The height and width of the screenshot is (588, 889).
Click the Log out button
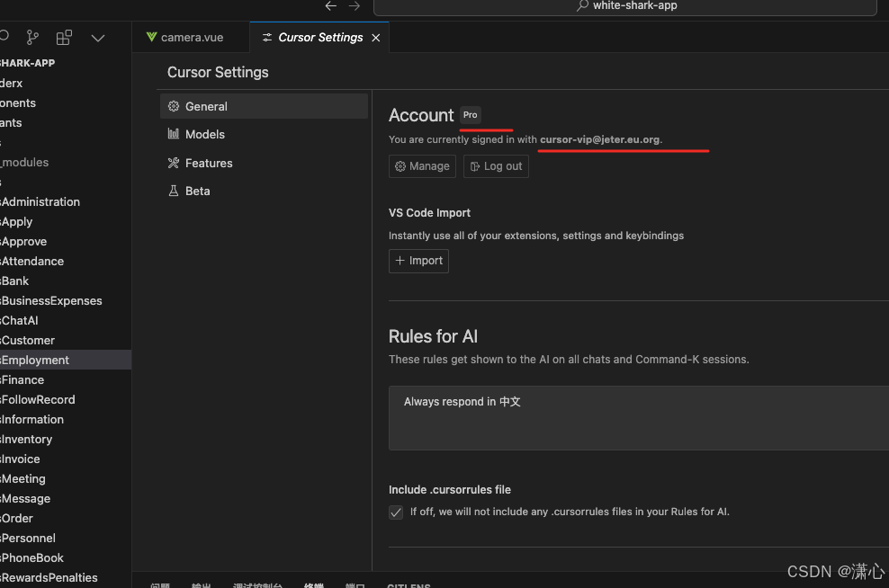[496, 166]
